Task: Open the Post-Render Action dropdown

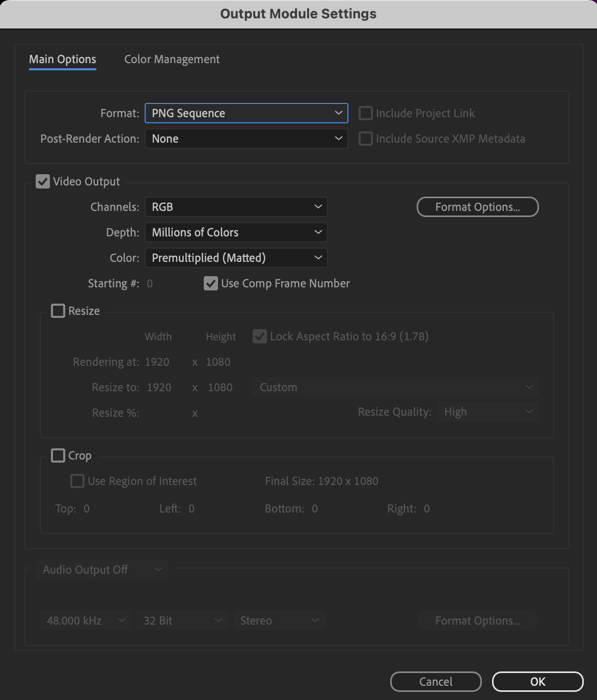Action: pos(246,139)
